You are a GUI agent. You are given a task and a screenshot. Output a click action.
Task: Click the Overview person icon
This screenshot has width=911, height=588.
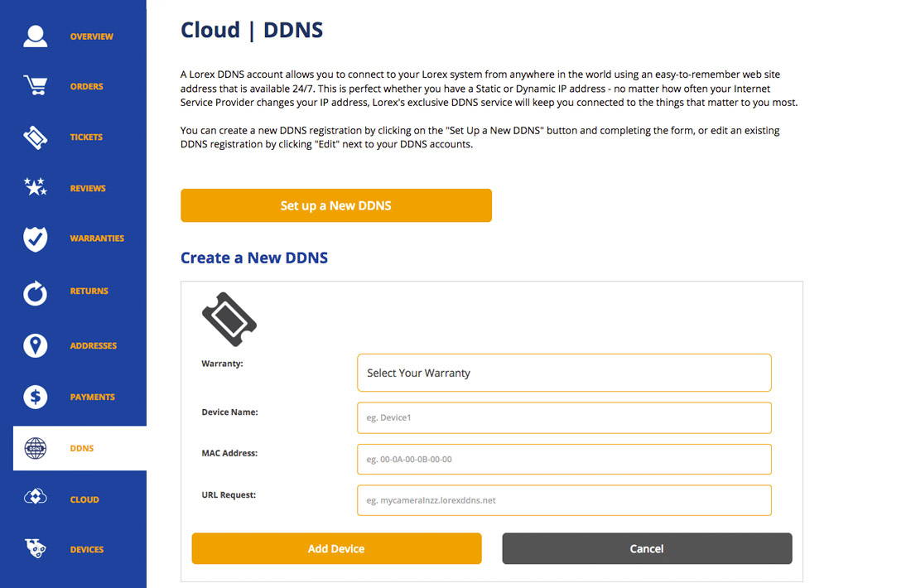click(x=36, y=36)
